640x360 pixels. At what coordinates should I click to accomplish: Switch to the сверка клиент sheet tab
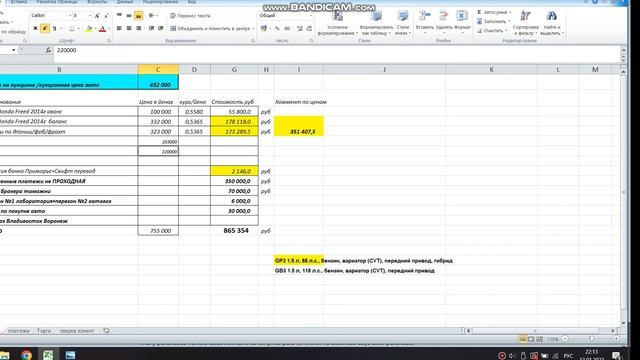pos(77,331)
